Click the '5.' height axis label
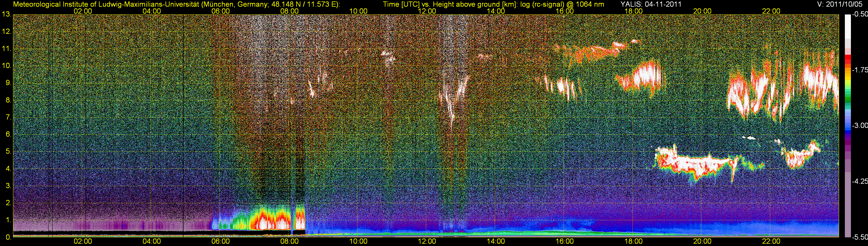This screenshot has width=868, height=246. tap(8, 152)
